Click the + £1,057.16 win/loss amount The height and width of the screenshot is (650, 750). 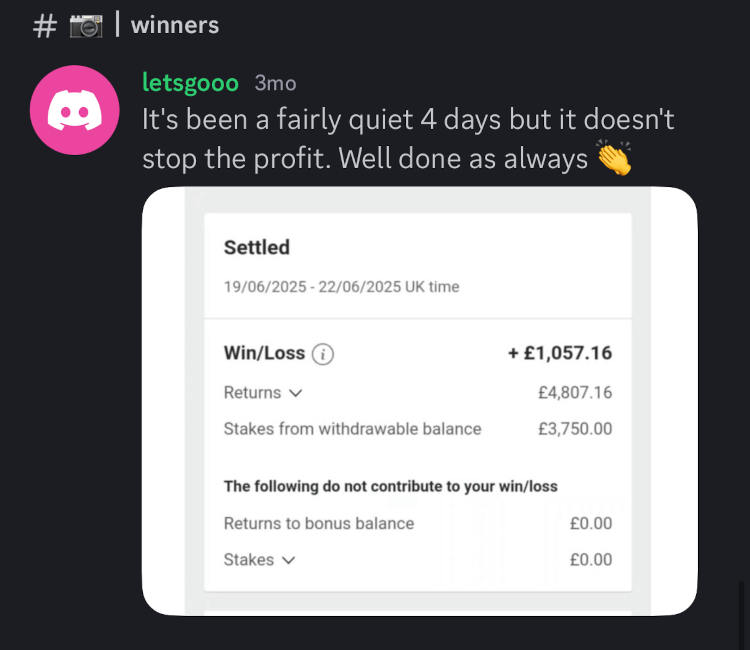pos(560,353)
